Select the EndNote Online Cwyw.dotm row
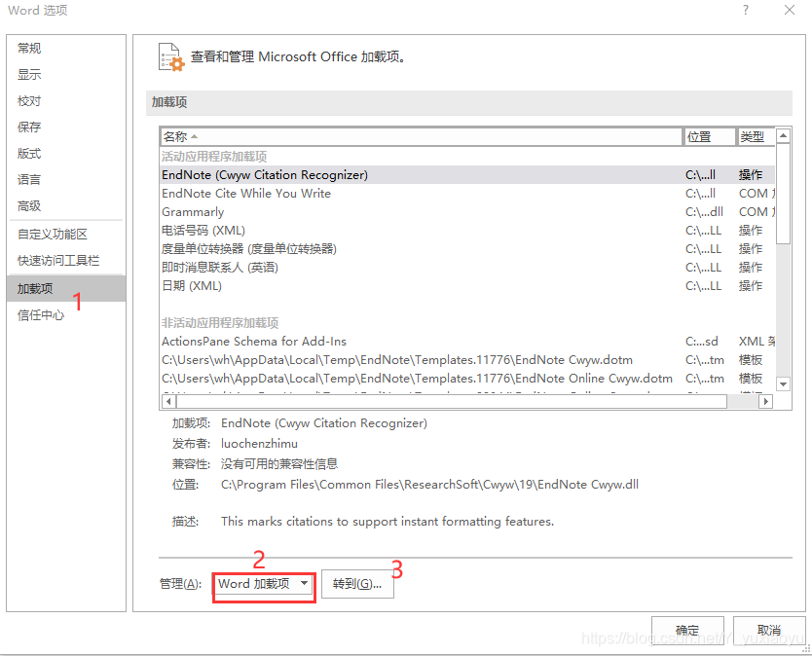Viewport: 812px width, 656px height. 467,379
